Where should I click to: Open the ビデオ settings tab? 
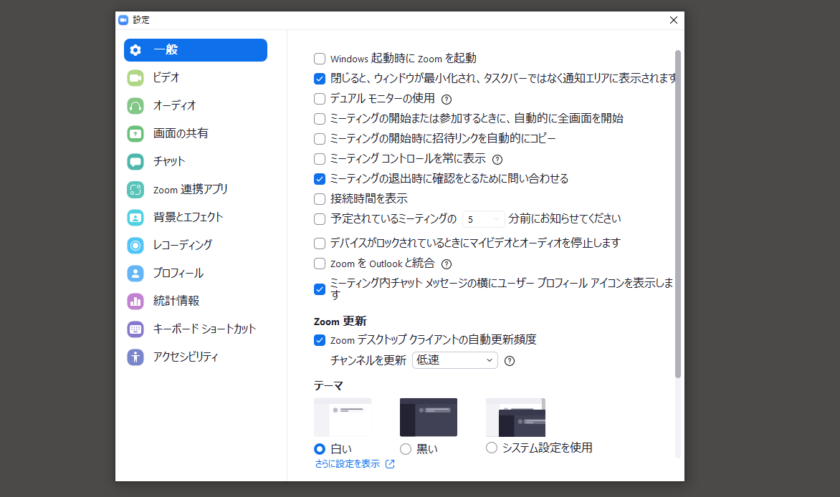click(196, 78)
